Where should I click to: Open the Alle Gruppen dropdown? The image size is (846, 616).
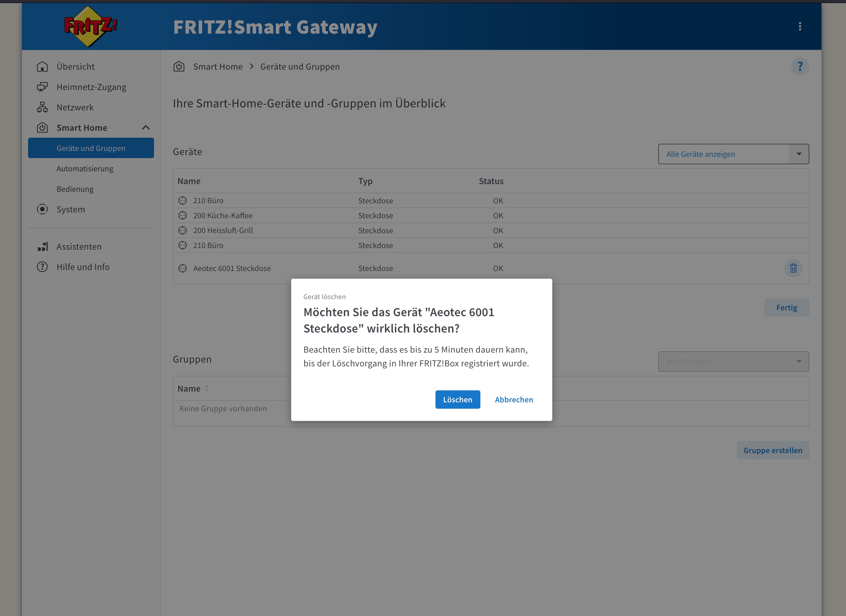733,362
